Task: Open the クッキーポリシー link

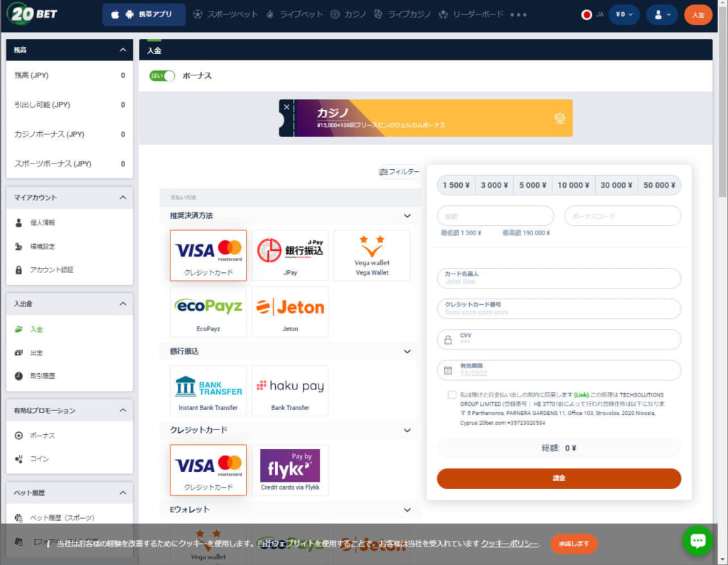Action: pos(510,544)
